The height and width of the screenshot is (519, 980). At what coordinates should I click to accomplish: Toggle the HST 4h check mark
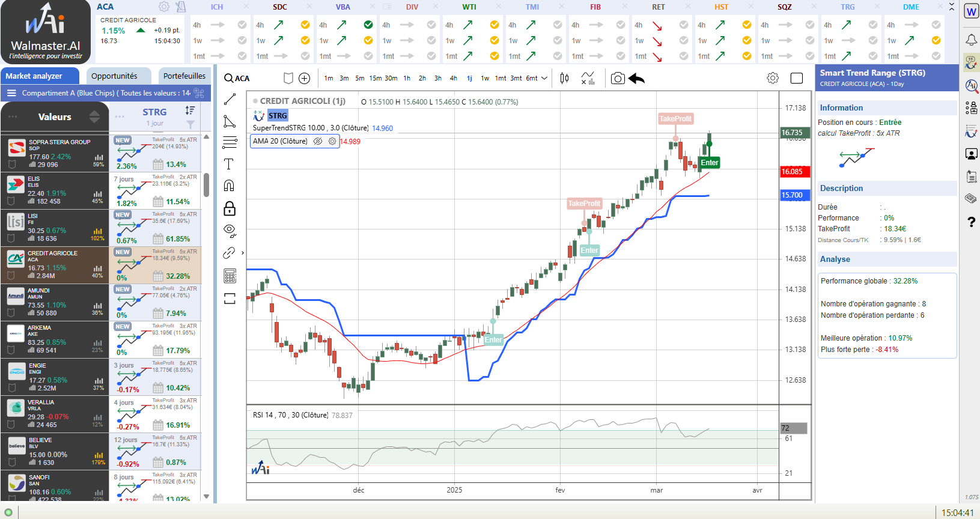tap(747, 25)
